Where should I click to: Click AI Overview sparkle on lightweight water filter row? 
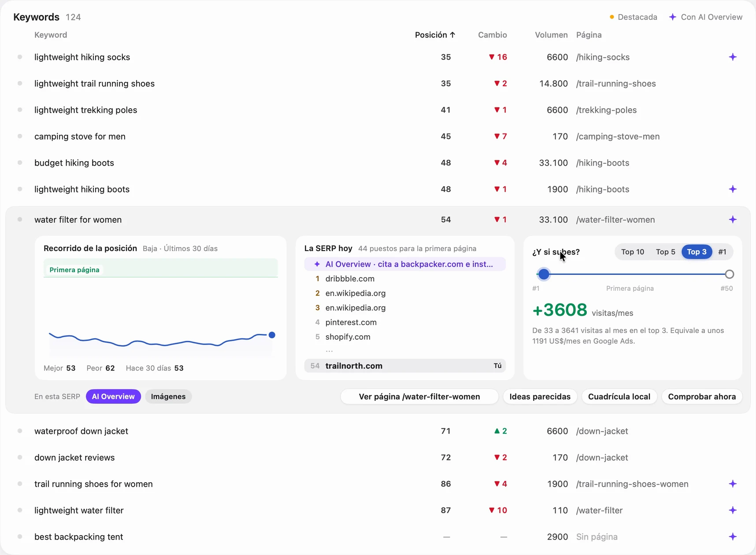(733, 510)
